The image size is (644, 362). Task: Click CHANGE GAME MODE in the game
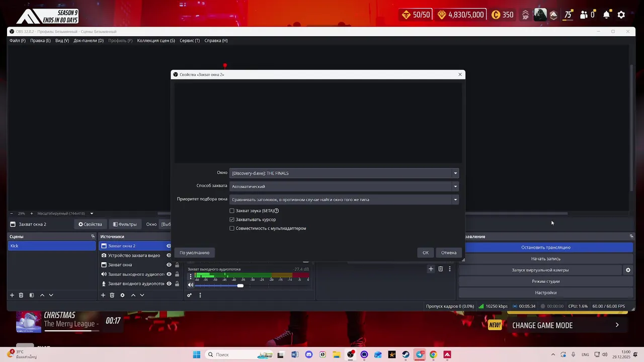pos(542,325)
